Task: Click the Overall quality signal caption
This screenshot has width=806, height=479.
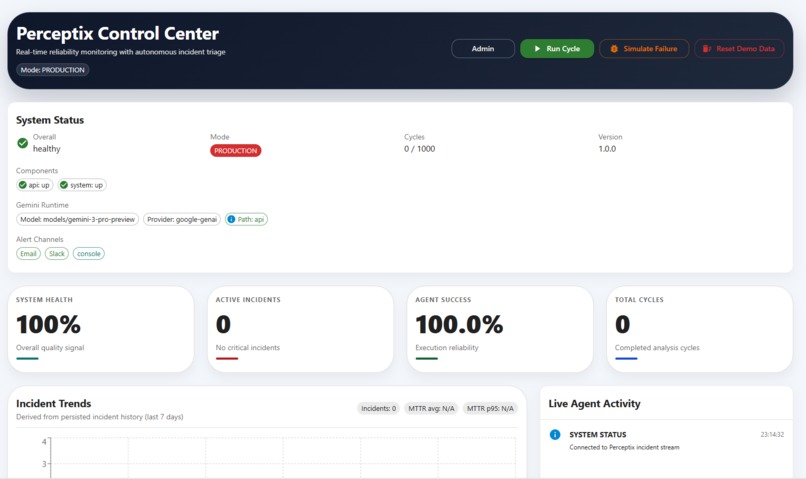Action: (x=50, y=348)
